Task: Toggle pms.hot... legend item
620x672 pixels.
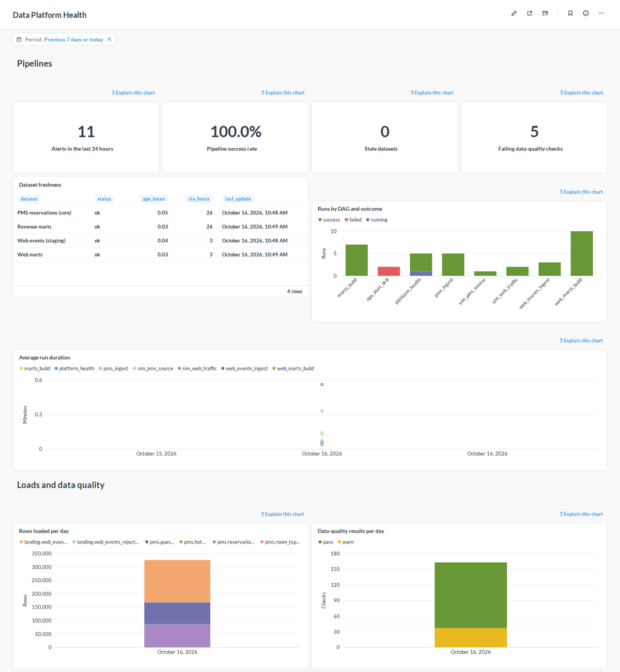Action: click(193, 542)
